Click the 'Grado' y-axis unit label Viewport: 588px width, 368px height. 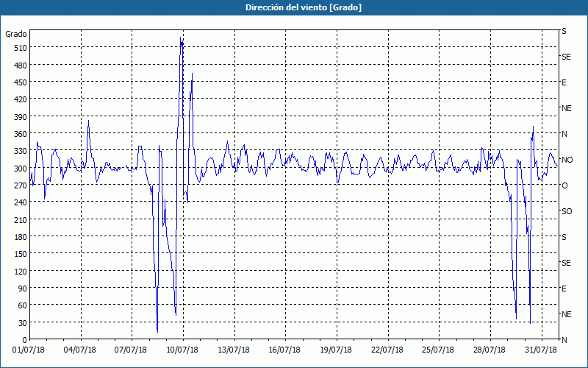point(16,34)
